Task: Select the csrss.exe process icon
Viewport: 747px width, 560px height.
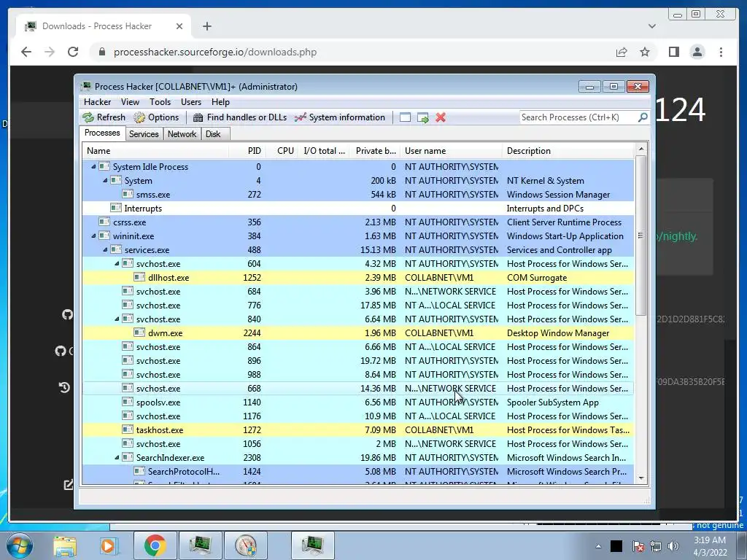Action: coord(104,222)
